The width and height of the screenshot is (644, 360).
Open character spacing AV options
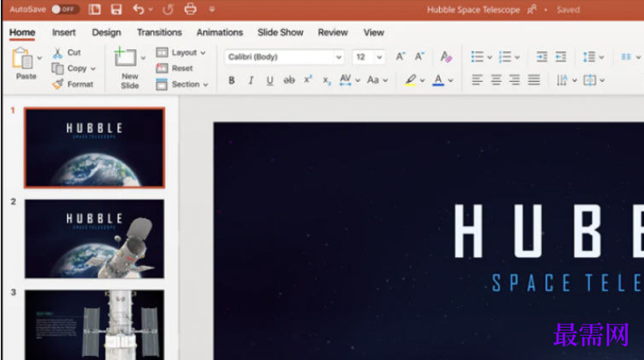click(349, 80)
